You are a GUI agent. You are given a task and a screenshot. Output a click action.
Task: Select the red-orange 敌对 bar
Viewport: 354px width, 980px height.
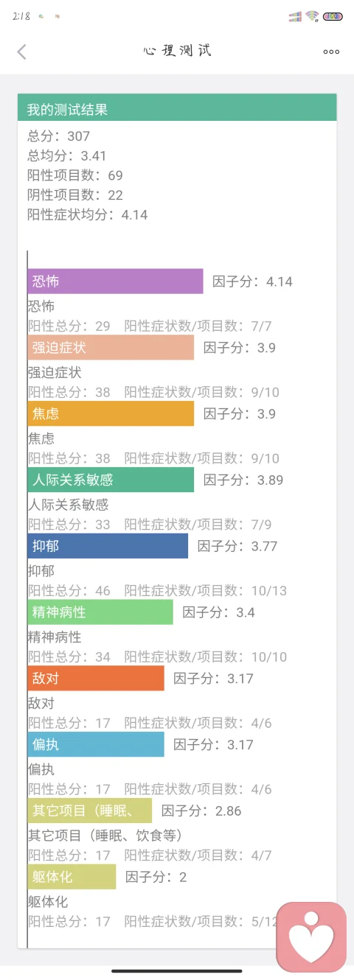(x=96, y=678)
